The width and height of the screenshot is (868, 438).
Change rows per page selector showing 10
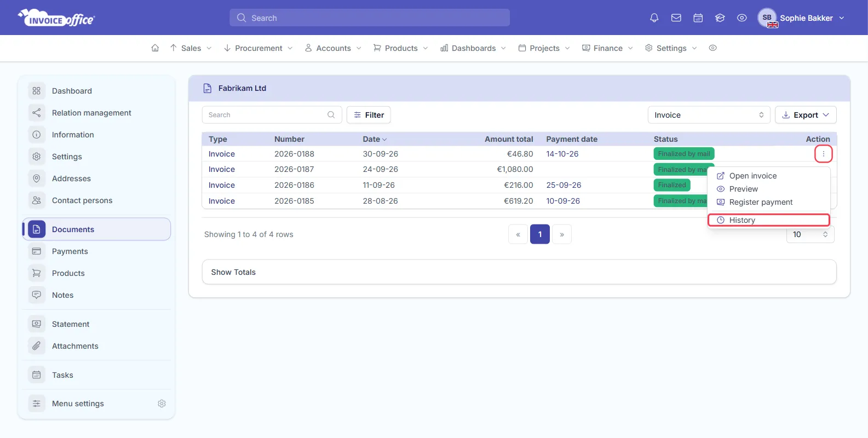(810, 234)
